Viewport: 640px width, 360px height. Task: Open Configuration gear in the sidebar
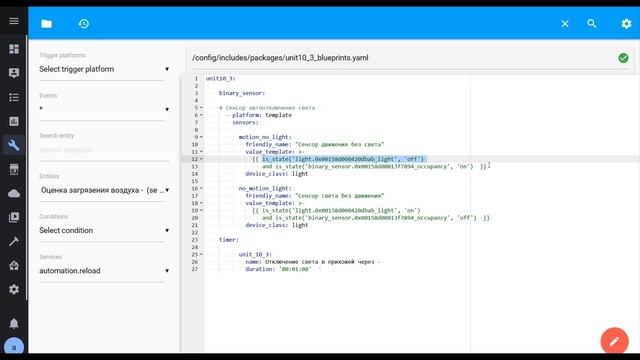coord(14,289)
